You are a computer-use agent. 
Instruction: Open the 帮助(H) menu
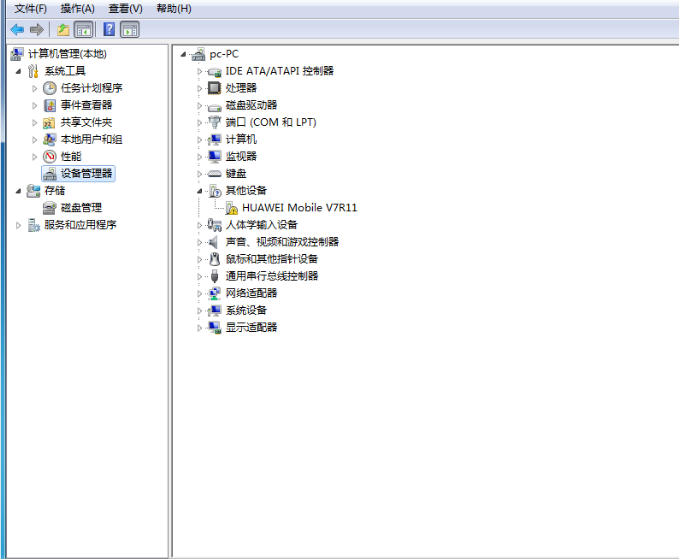[x=174, y=8]
